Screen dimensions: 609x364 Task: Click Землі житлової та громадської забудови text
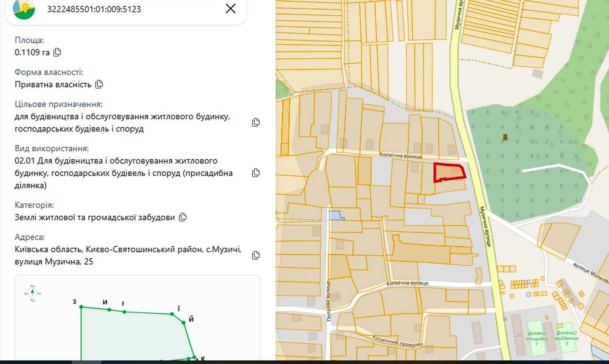[x=95, y=217]
